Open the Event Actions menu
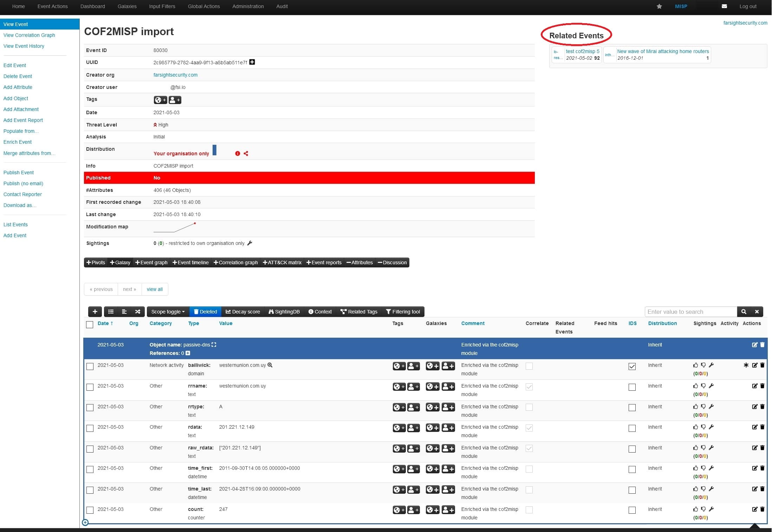This screenshot has height=532, width=772. point(52,6)
